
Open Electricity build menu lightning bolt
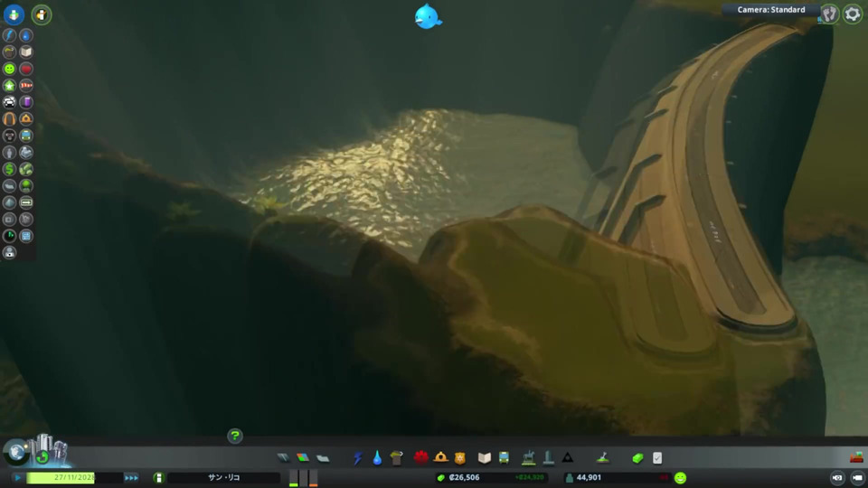(x=358, y=457)
